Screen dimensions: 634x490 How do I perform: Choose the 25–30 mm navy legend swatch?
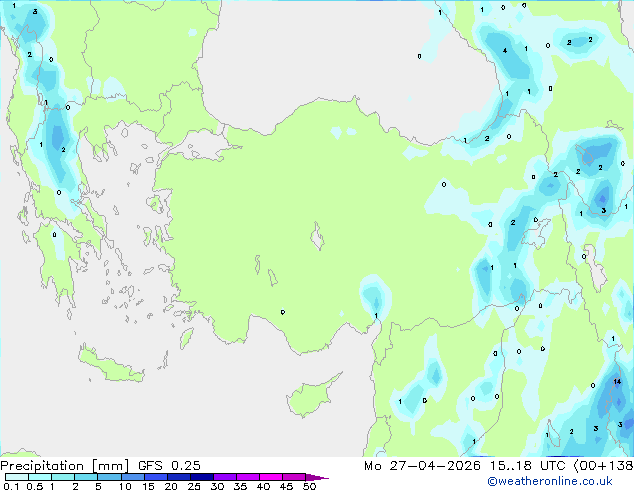coord(201,477)
